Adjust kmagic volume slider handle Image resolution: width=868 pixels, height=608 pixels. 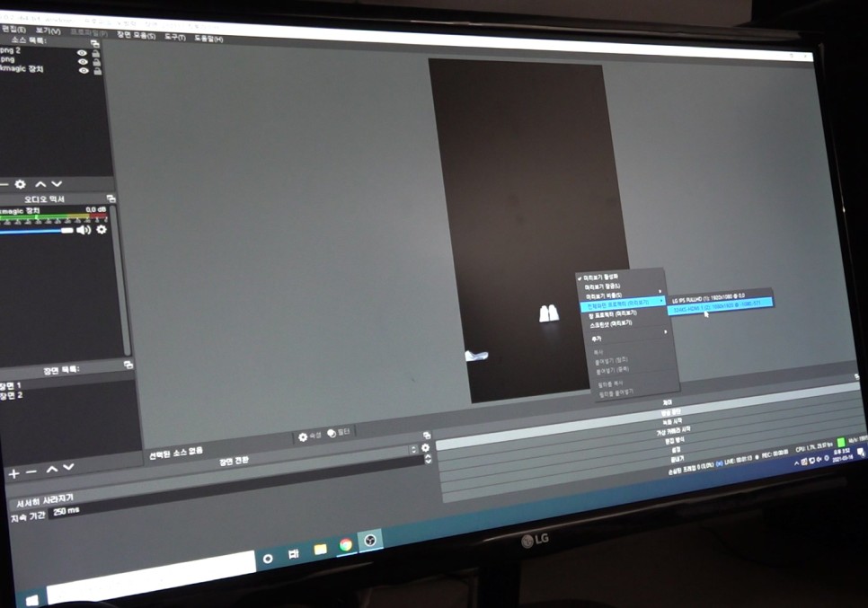[x=67, y=230]
